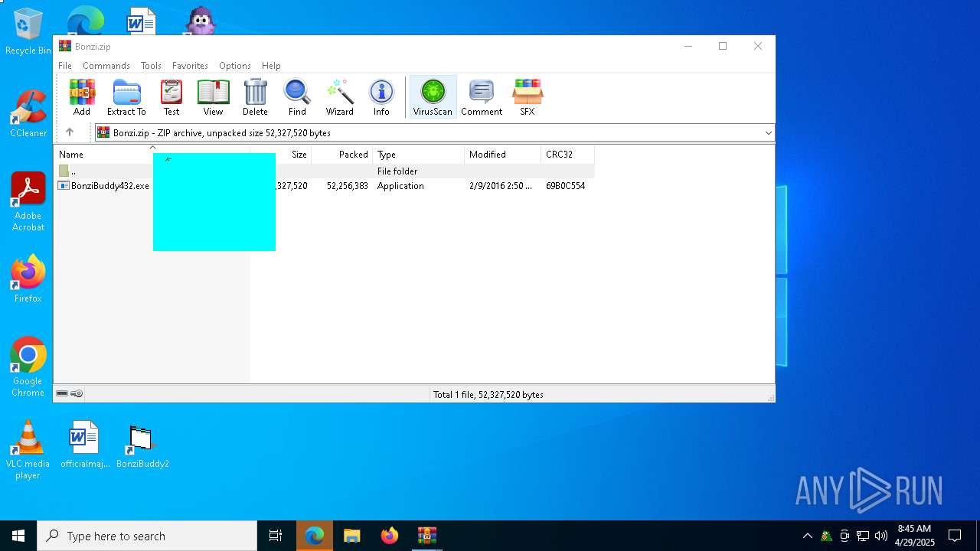
Task: Click the Delete trash icon
Action: click(255, 97)
